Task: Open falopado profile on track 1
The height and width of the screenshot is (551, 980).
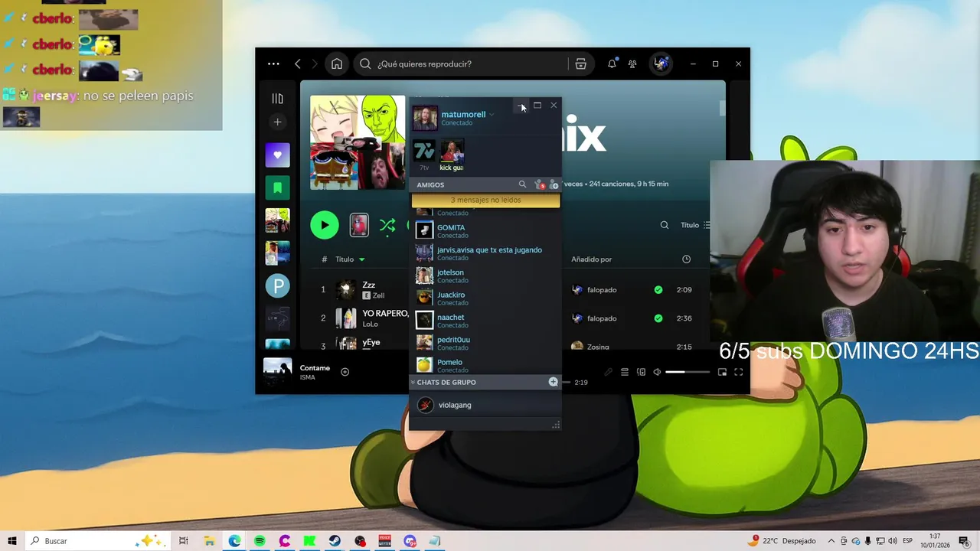Action: 601,290
